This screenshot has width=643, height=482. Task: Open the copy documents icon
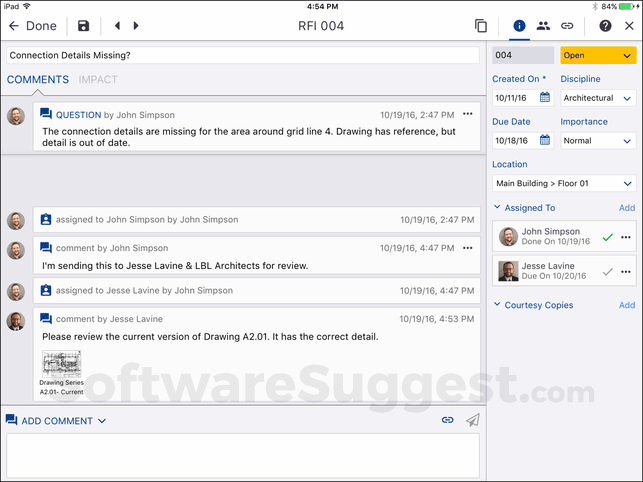coord(481,26)
